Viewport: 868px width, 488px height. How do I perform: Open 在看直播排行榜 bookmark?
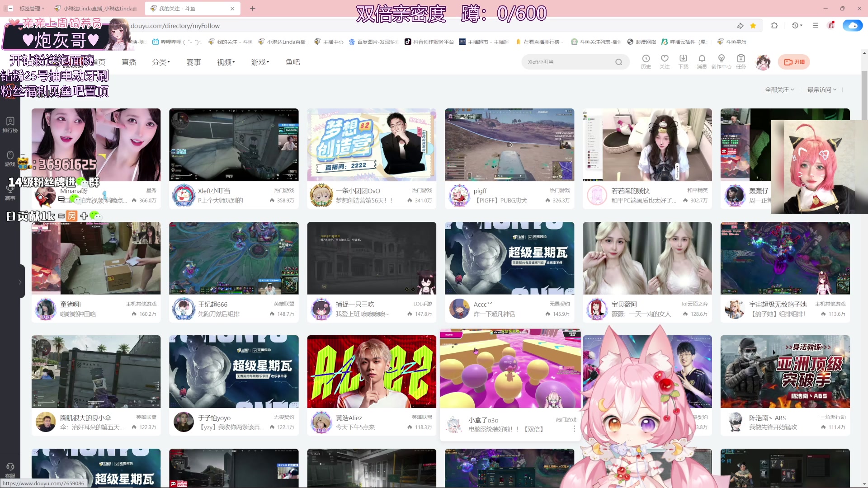(539, 42)
